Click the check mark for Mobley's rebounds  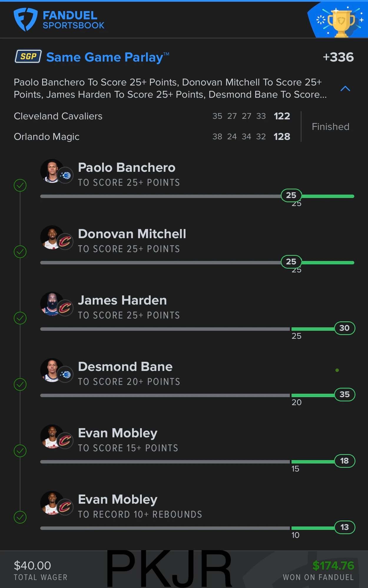[x=20, y=517]
